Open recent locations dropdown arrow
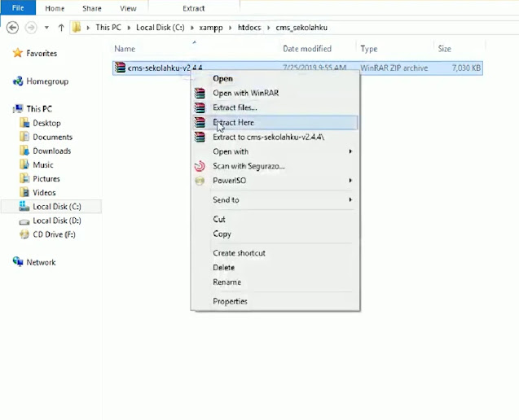 point(46,28)
